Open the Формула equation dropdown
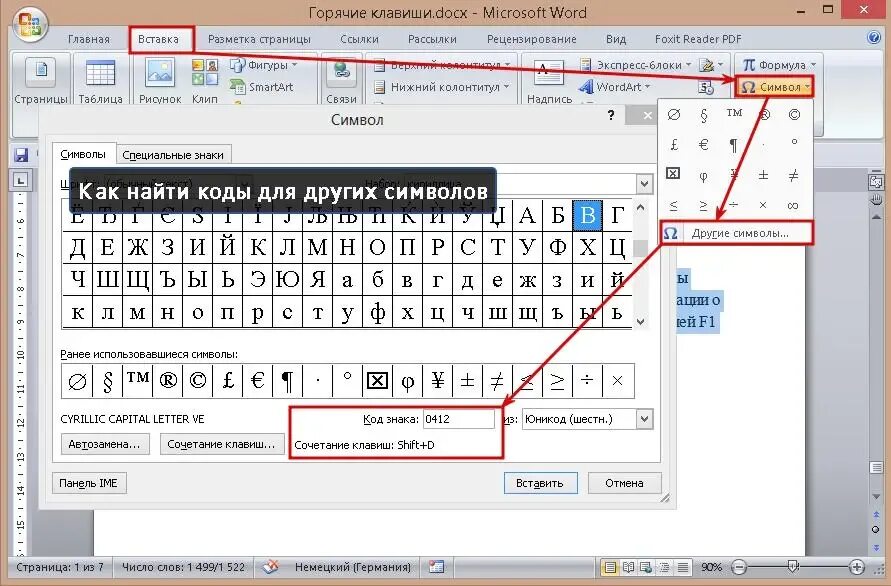891x586 pixels. click(x=779, y=65)
